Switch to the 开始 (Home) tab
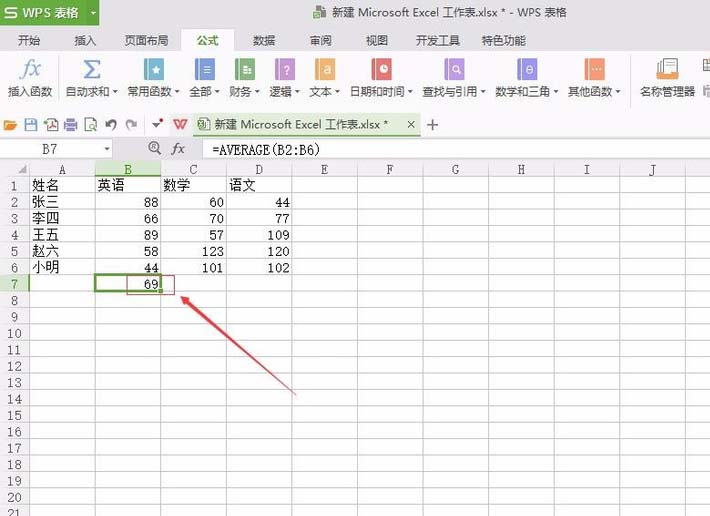The height and width of the screenshot is (516, 710). click(29, 41)
